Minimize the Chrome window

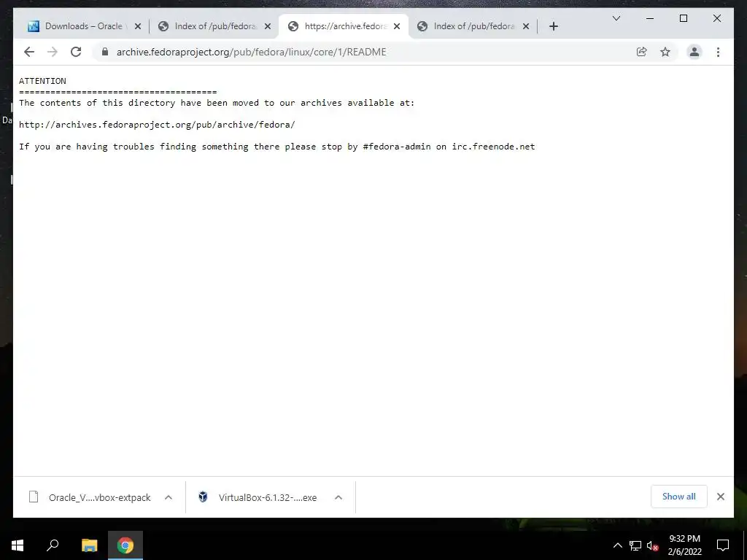pos(650,18)
